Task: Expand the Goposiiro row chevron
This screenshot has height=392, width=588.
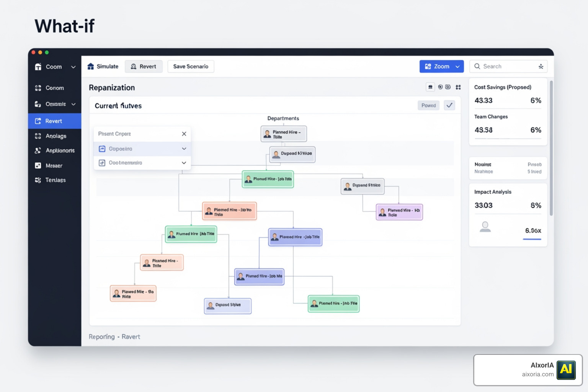Action: pyautogui.click(x=184, y=149)
